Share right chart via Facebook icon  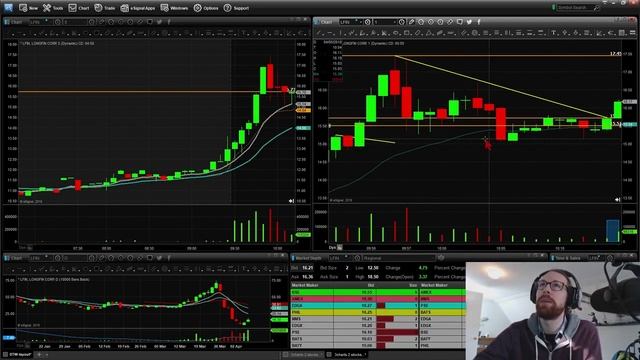(479, 22)
